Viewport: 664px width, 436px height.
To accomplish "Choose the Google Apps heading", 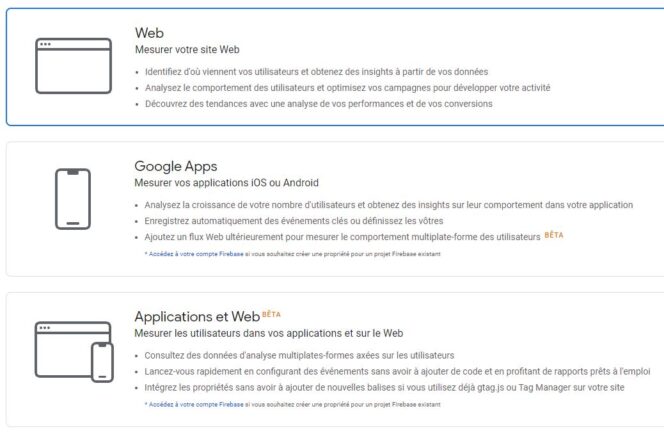I will click(x=175, y=166).
